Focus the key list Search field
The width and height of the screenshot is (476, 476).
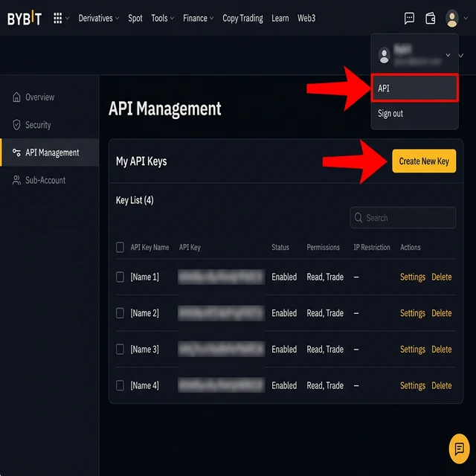[x=403, y=217]
